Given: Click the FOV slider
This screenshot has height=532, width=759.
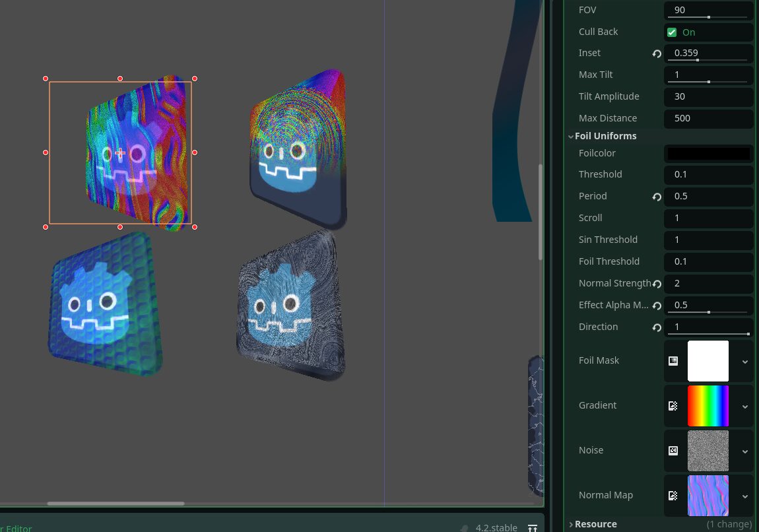Looking at the screenshot, I should pyautogui.click(x=708, y=17).
